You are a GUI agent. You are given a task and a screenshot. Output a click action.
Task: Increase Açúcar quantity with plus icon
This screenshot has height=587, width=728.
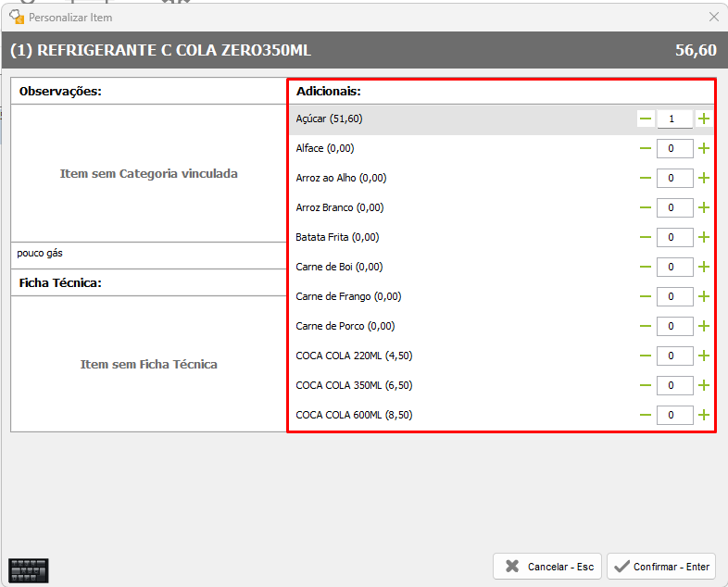tap(703, 119)
